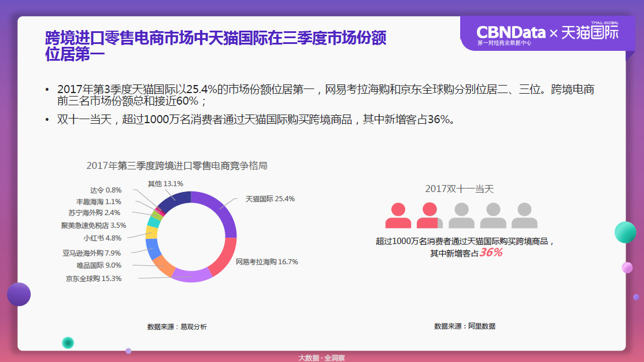This screenshot has width=644, height=362.
Task: Click the pink 36% figure
Action: tap(491, 252)
